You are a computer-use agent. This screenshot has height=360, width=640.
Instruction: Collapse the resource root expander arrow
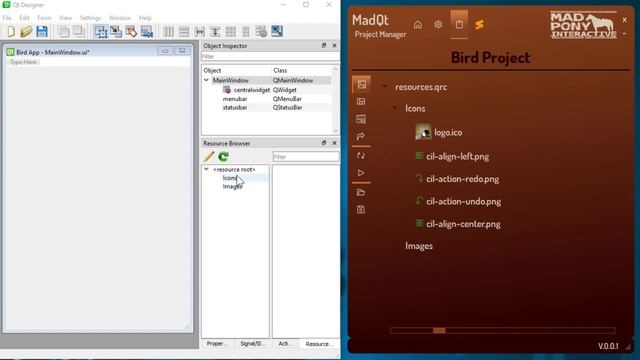tap(207, 169)
